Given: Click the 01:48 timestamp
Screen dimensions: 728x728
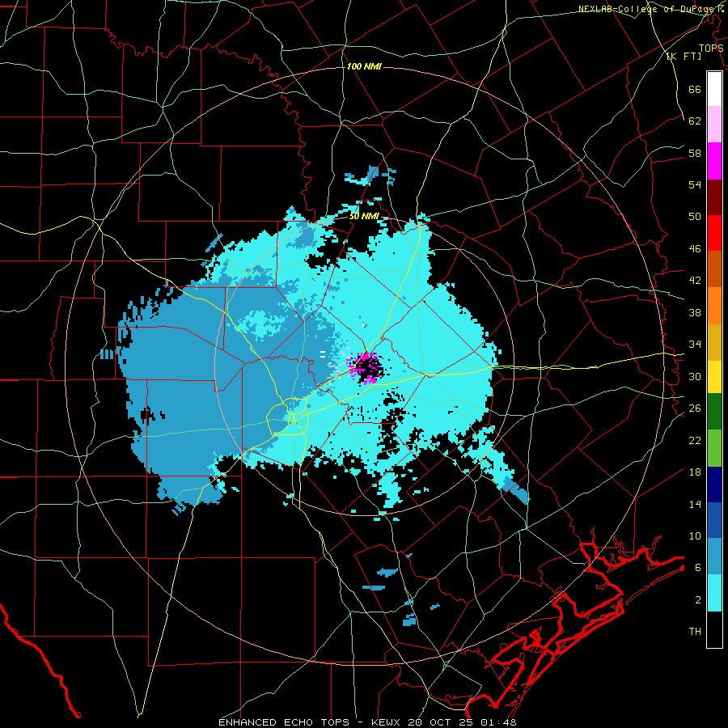Looking at the screenshot, I should 500,722.
